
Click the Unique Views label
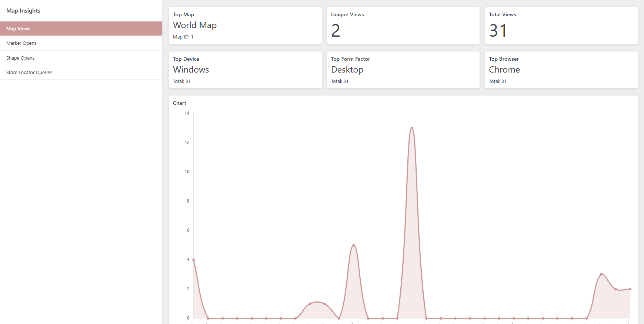(347, 15)
